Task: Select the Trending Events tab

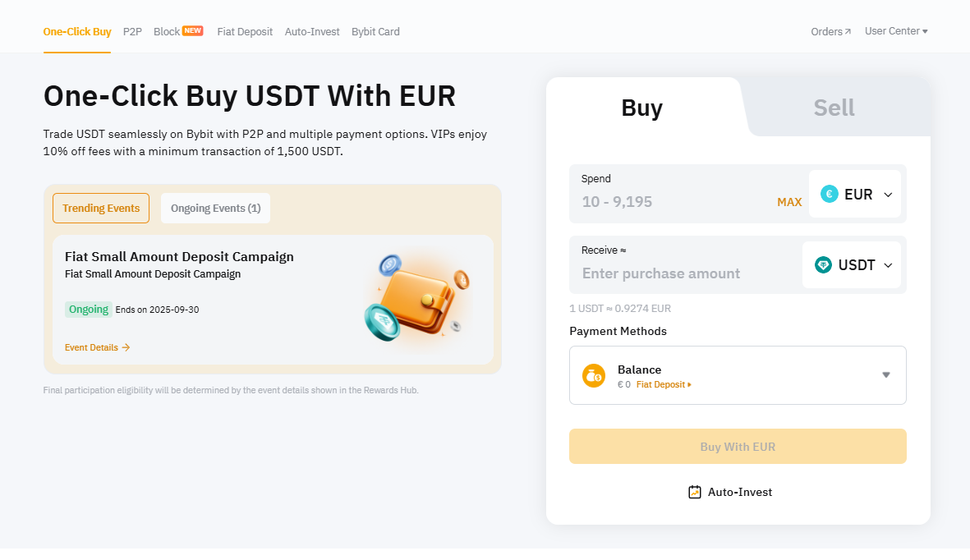Action: (x=101, y=208)
